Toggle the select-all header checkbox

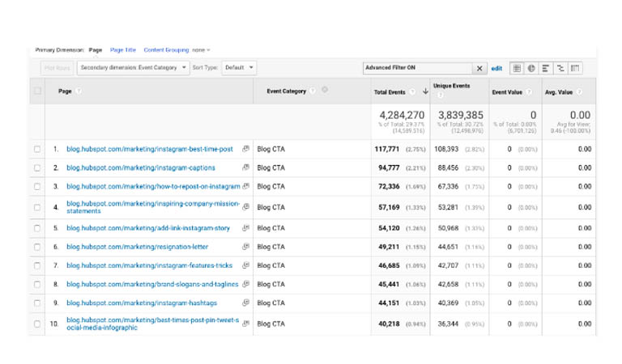click(37, 91)
